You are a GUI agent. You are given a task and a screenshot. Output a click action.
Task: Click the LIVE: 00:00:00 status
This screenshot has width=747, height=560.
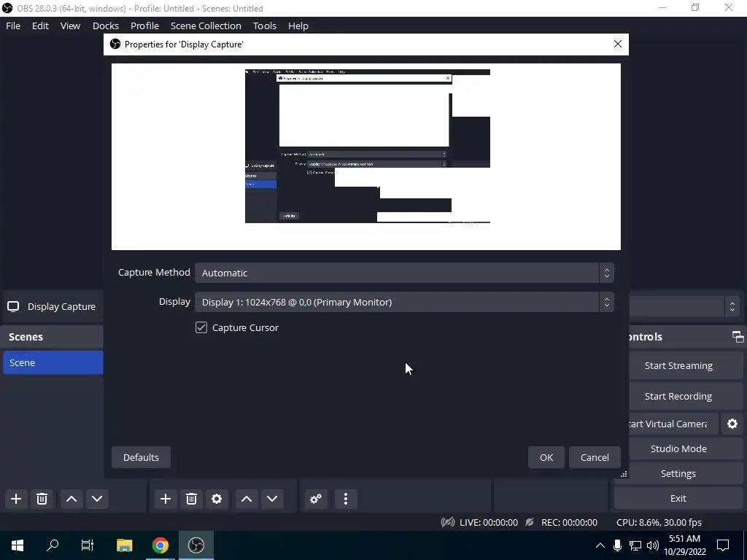[488, 522]
